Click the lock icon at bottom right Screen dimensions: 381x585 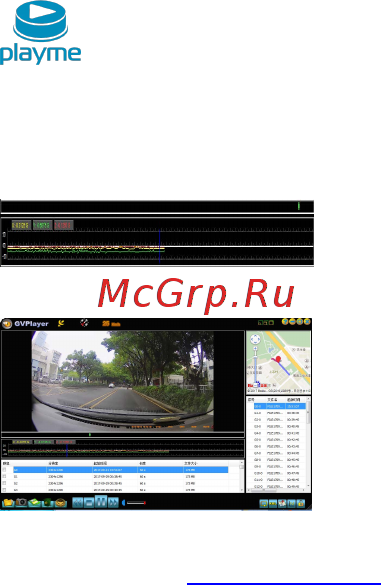pos(301,503)
